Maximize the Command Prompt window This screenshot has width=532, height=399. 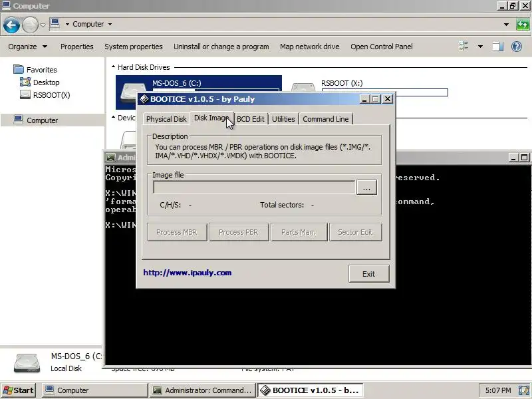pyautogui.click(x=525, y=158)
